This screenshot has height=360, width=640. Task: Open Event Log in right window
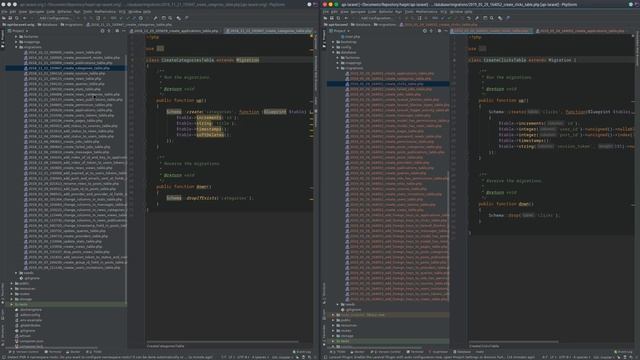pyautogui.click(x=623, y=351)
